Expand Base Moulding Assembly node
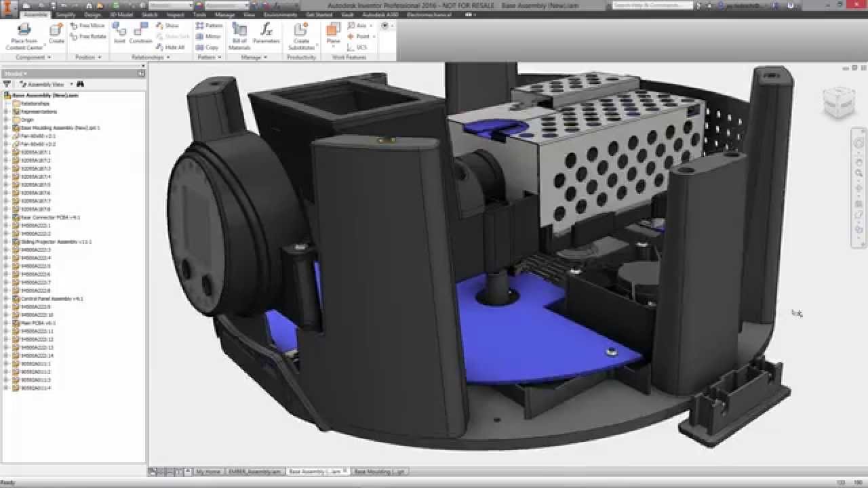Viewport: 868px width, 488px height. coord(7,127)
